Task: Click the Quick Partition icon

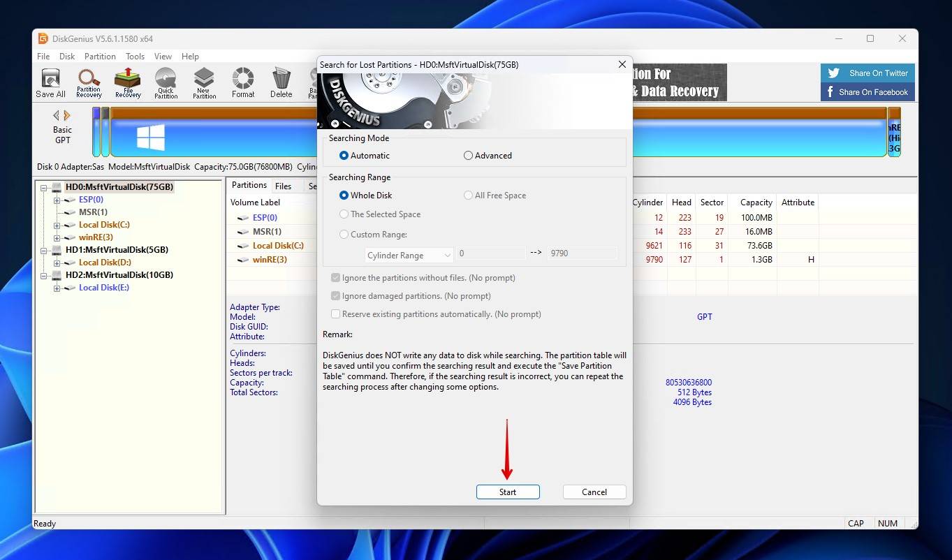Action: (x=166, y=83)
